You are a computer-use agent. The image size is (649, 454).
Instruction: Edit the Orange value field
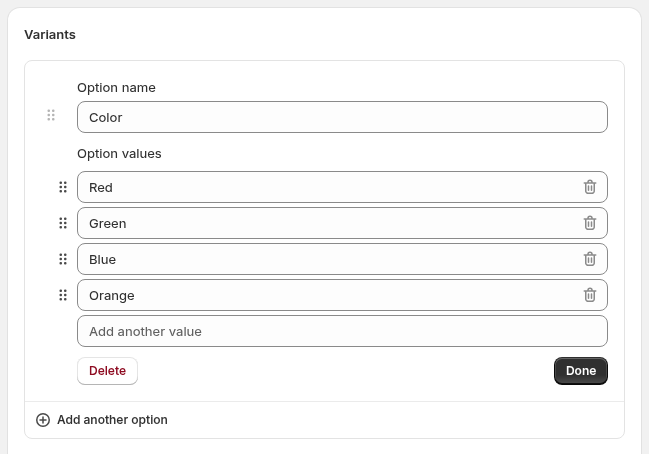click(342, 295)
